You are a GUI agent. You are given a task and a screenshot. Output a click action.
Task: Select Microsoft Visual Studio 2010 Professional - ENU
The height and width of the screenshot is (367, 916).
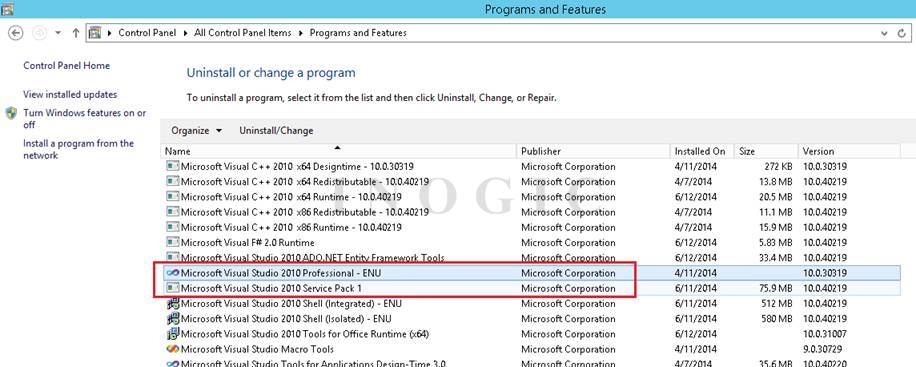(281, 273)
